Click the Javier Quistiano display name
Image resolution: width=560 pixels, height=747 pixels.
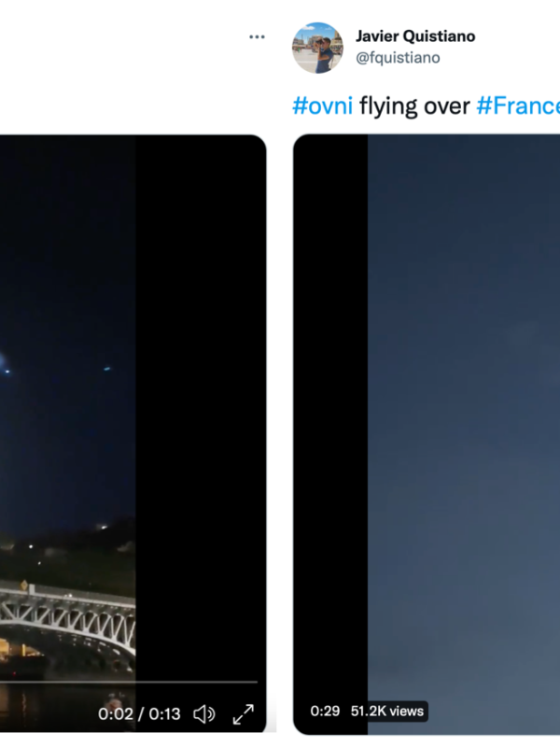click(415, 36)
